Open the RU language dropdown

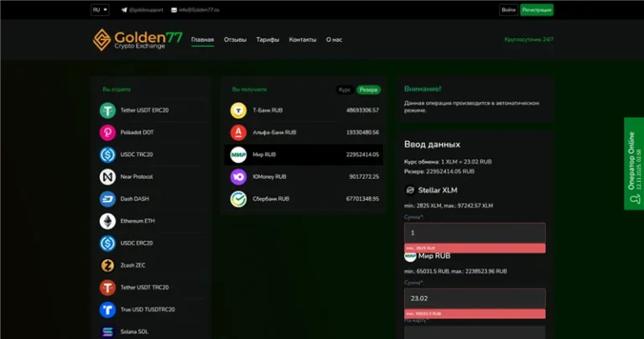[100, 10]
